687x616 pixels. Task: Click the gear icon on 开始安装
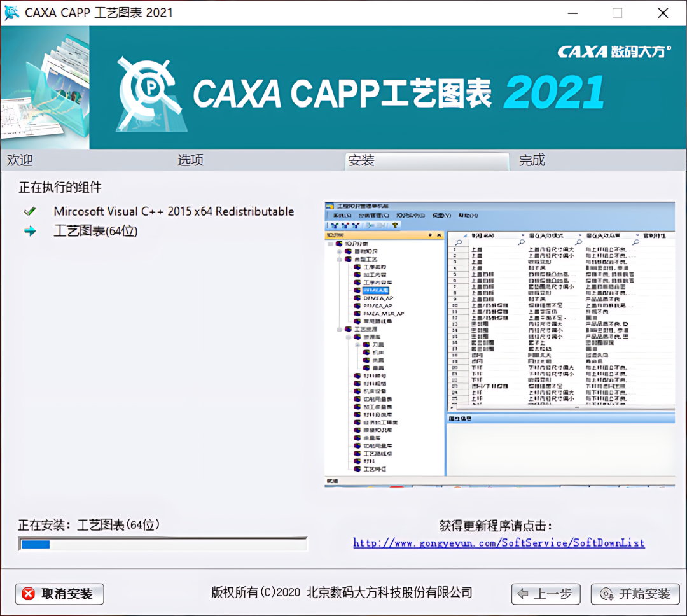pyautogui.click(x=607, y=594)
